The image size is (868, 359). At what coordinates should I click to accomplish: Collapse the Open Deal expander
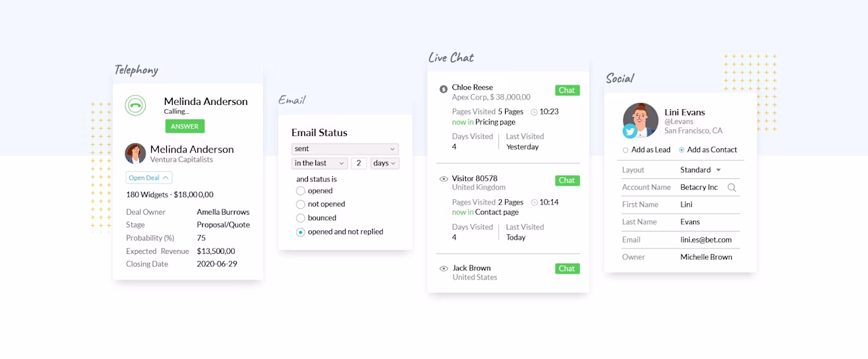149,177
